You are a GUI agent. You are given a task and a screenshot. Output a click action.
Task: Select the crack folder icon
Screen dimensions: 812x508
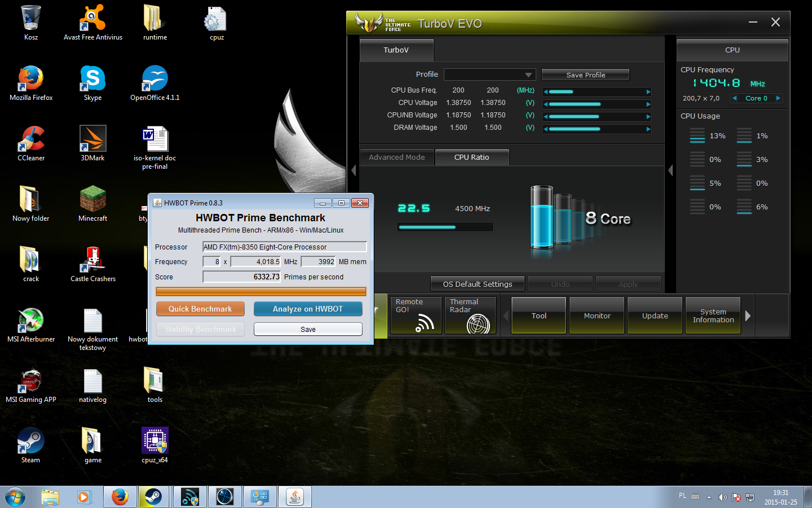[31, 264]
